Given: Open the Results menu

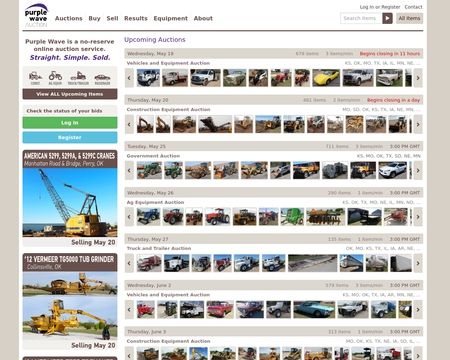Looking at the screenshot, I should tap(136, 18).
